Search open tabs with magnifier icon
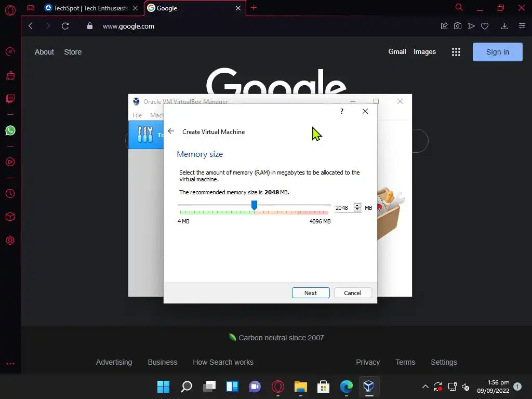This screenshot has width=532, height=399. pos(459,7)
